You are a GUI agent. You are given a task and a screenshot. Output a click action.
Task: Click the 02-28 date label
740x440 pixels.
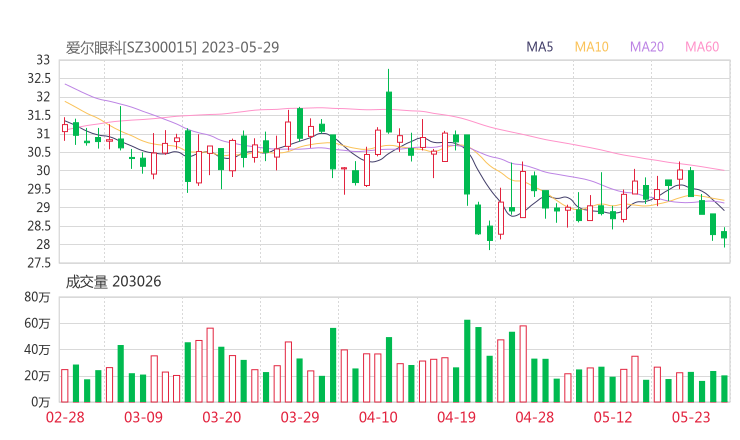click(65, 417)
